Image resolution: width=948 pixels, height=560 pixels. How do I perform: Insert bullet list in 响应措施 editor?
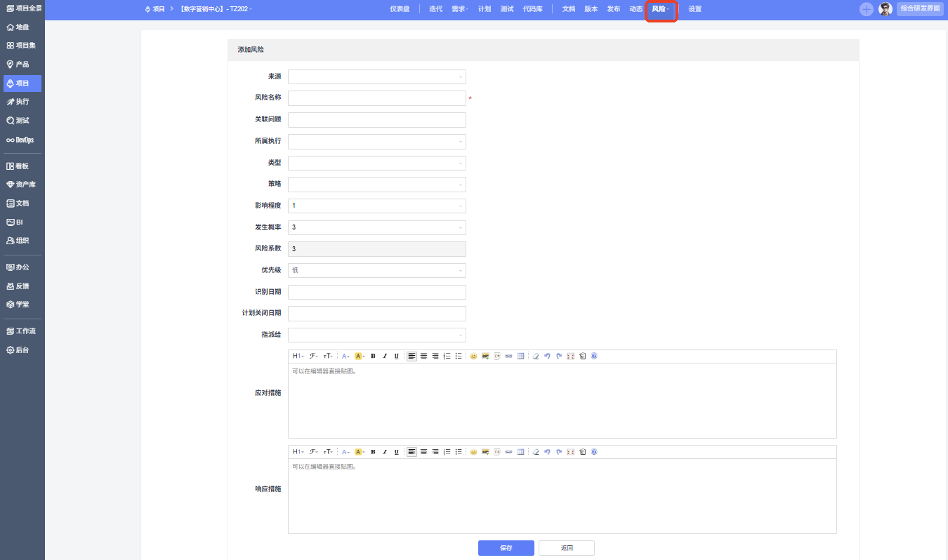click(458, 451)
